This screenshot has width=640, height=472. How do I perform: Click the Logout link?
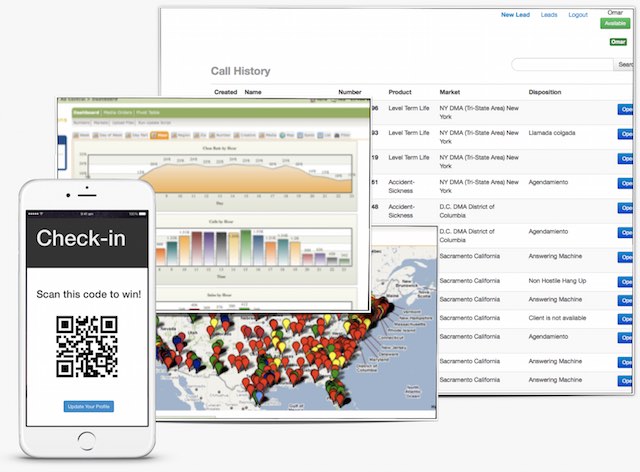pos(578,15)
